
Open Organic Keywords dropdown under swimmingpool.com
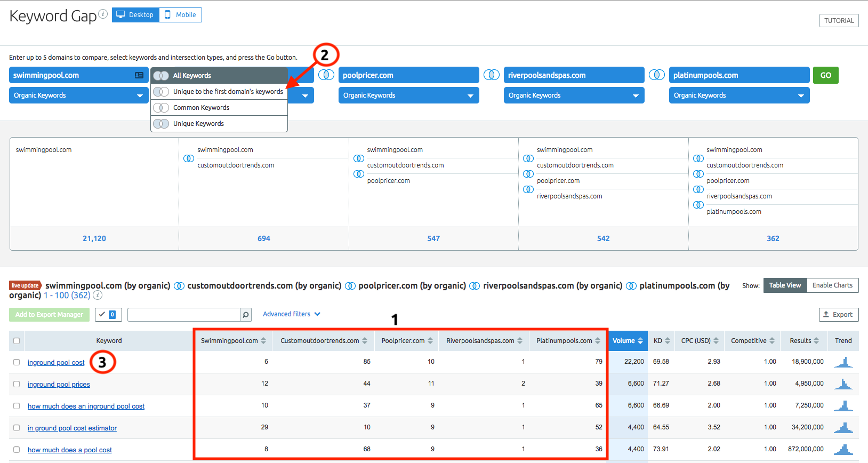(x=78, y=95)
